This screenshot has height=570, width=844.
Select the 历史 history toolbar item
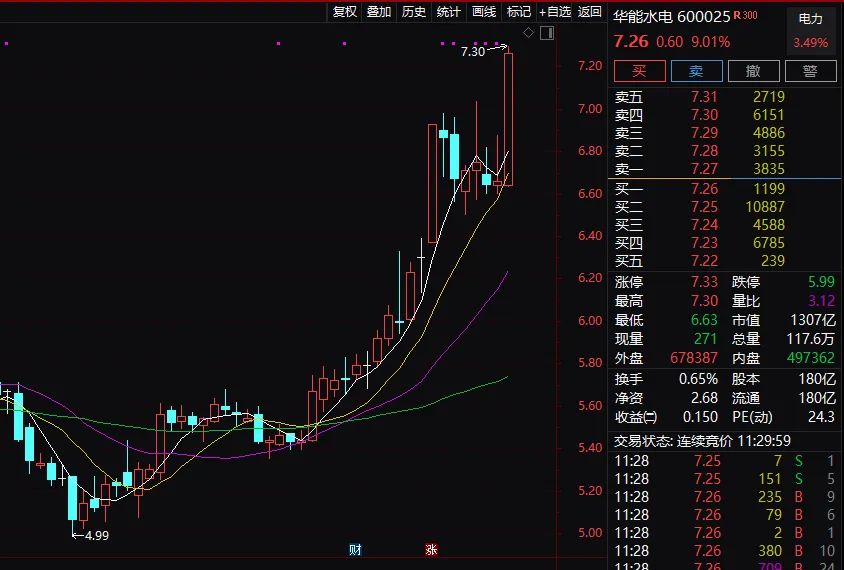coord(414,12)
